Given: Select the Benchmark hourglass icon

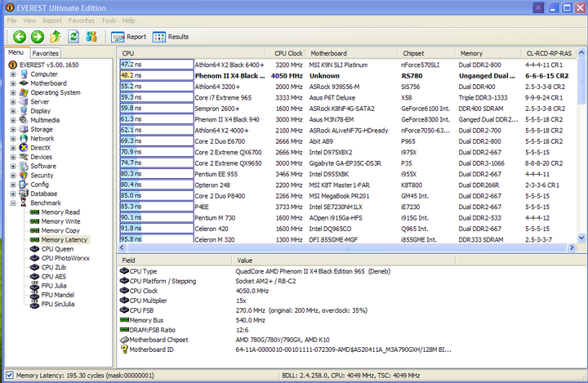Looking at the screenshot, I should pyautogui.click(x=24, y=203).
